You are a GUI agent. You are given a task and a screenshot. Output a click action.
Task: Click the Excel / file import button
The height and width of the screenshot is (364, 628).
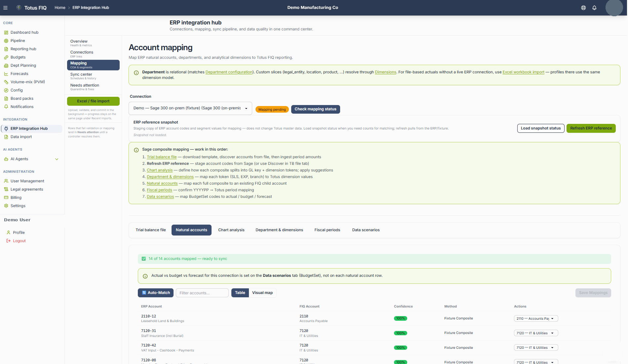point(93,101)
